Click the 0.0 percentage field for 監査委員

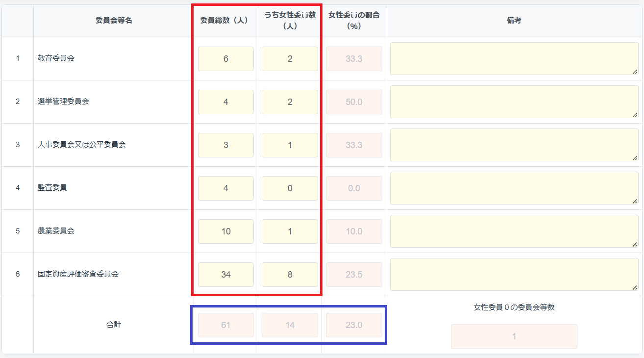[354, 188]
